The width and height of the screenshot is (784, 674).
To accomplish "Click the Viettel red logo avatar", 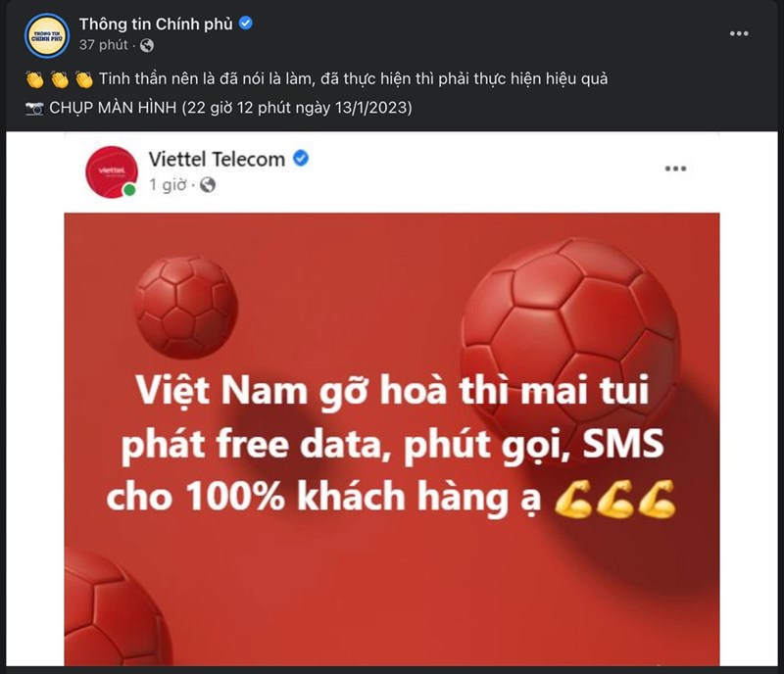I will [x=112, y=171].
